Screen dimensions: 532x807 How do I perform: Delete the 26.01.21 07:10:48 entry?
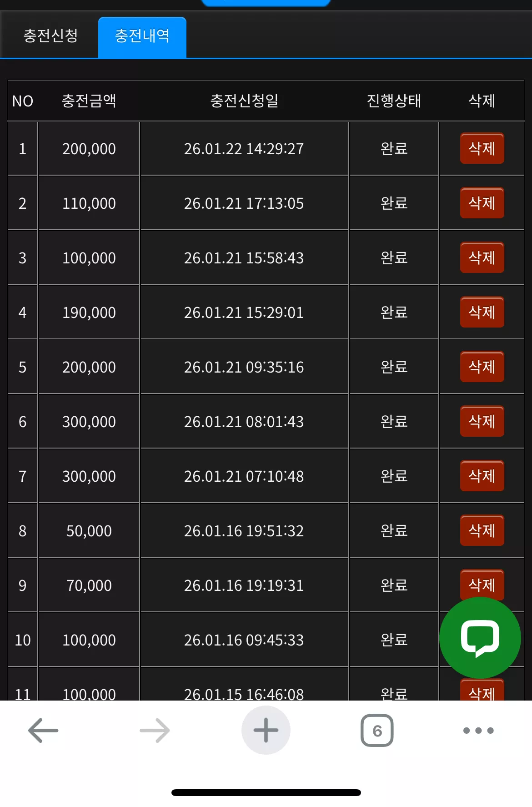pyautogui.click(x=482, y=476)
